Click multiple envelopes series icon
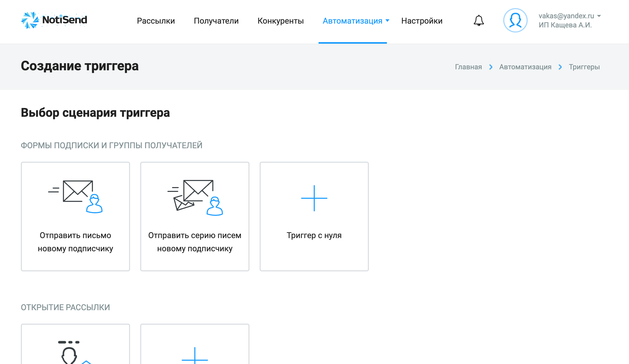The height and width of the screenshot is (364, 629). point(195,197)
